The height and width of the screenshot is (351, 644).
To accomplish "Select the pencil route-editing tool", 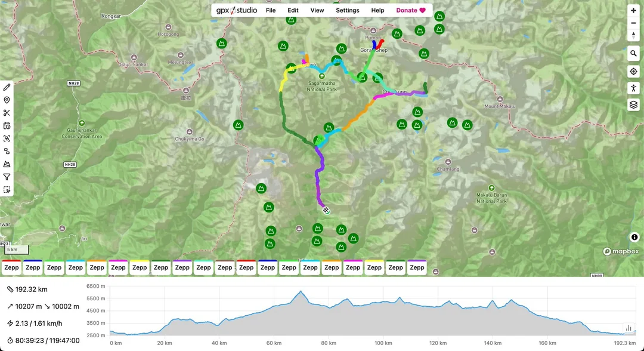I will click(x=7, y=87).
